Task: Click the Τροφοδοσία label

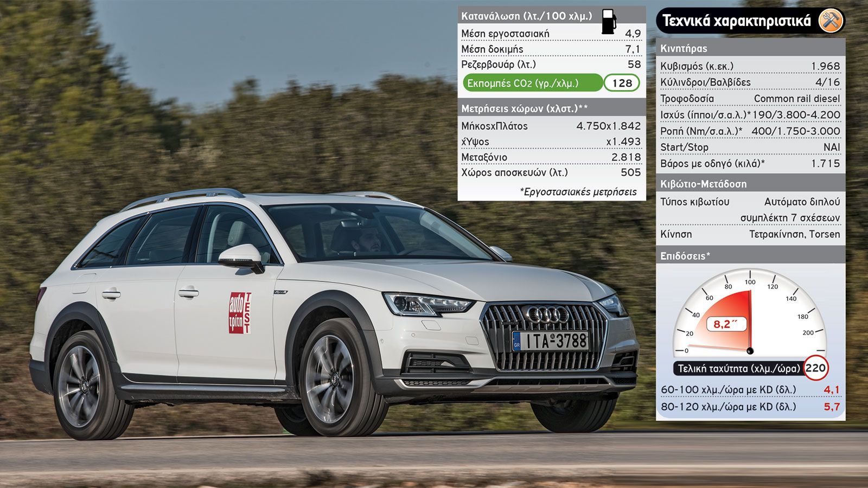Action: click(x=687, y=99)
